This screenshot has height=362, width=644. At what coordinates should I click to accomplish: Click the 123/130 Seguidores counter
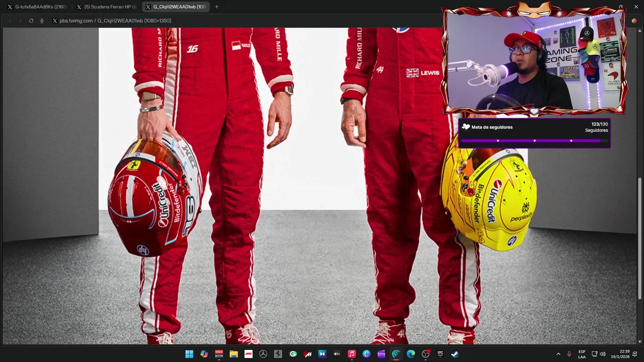pos(596,127)
